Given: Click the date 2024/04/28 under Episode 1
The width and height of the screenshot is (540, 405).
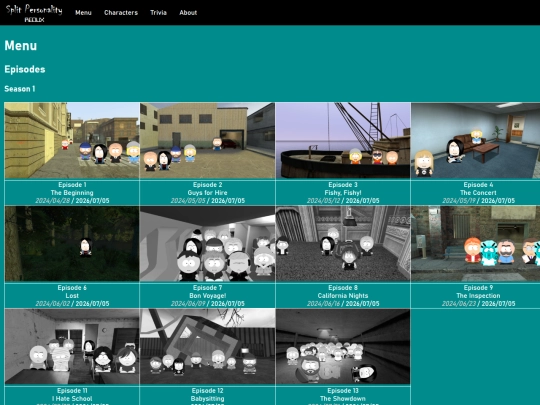Looking at the screenshot, I should coord(52,201).
